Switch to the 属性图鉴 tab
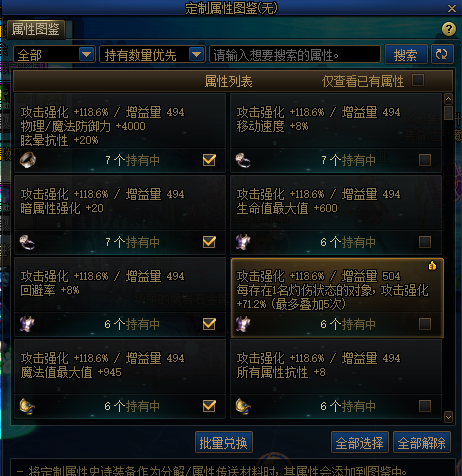 [x=36, y=29]
